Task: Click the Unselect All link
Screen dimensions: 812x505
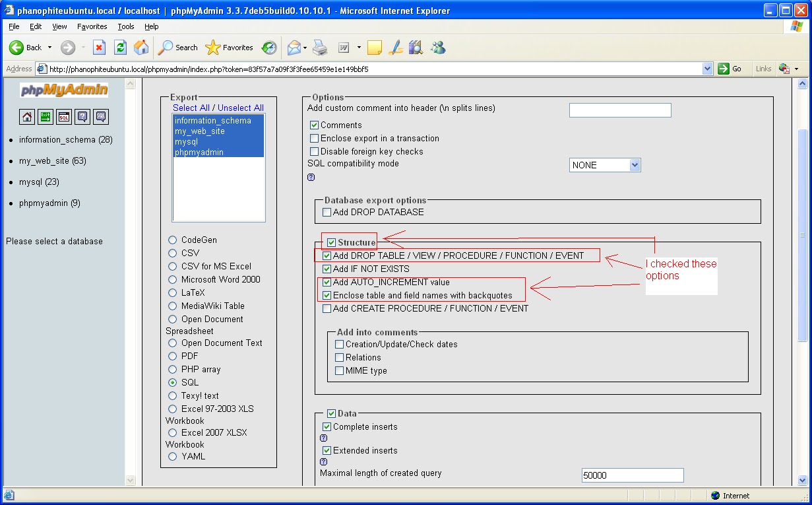Action: click(x=241, y=108)
